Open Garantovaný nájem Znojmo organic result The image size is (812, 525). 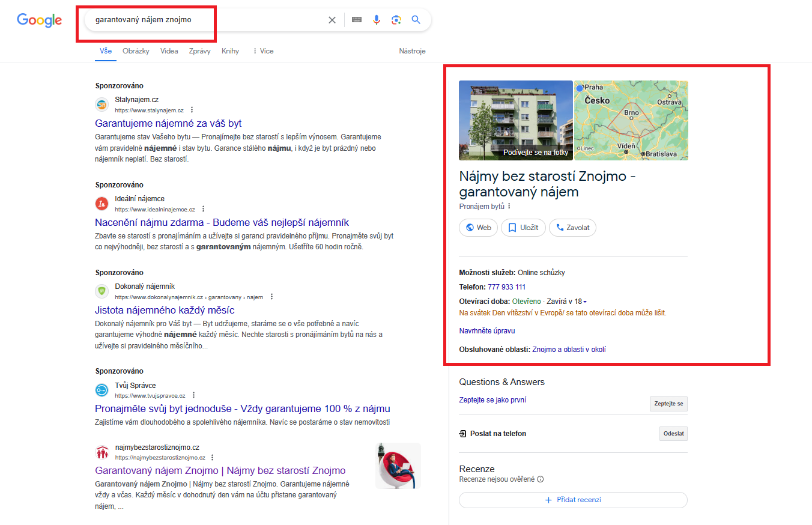coord(220,470)
